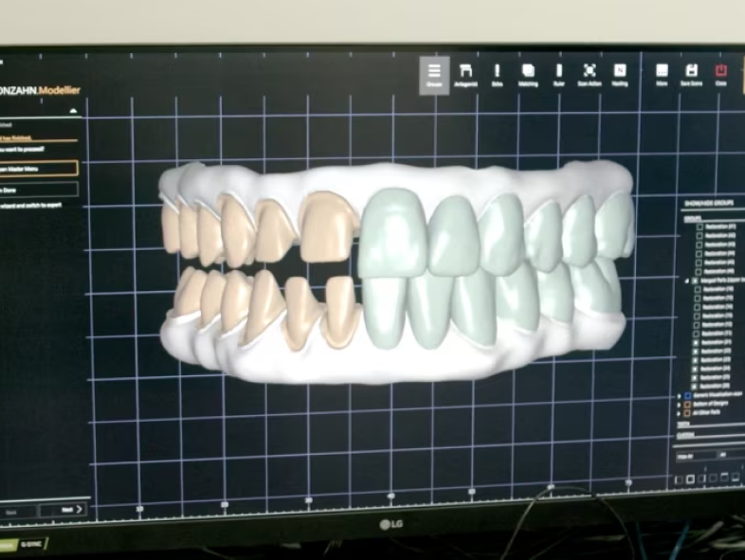This screenshot has height=560, width=745.
Task: Open the More toolbar menu
Action: pos(662,74)
